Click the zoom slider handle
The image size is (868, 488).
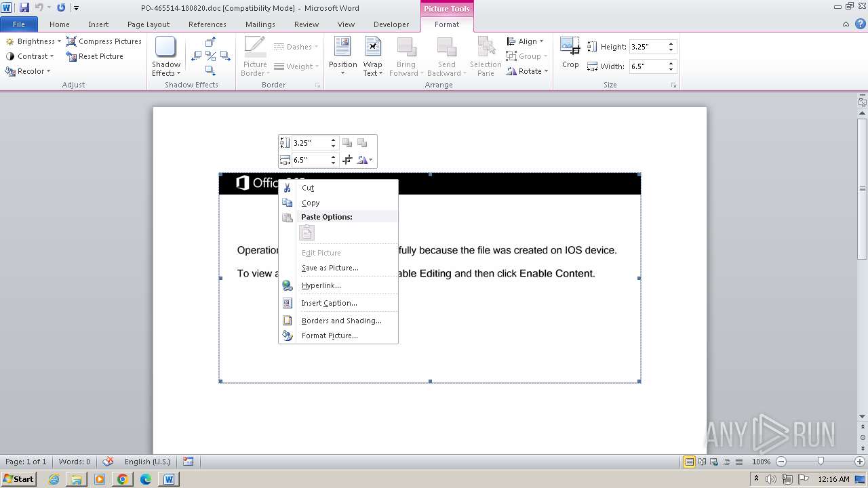[x=821, y=462]
